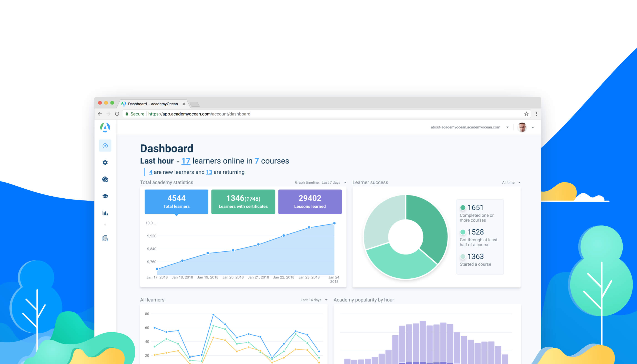637x364 pixels.
Task: Click the 1651 completed courses legend dot
Action: pyautogui.click(x=463, y=207)
